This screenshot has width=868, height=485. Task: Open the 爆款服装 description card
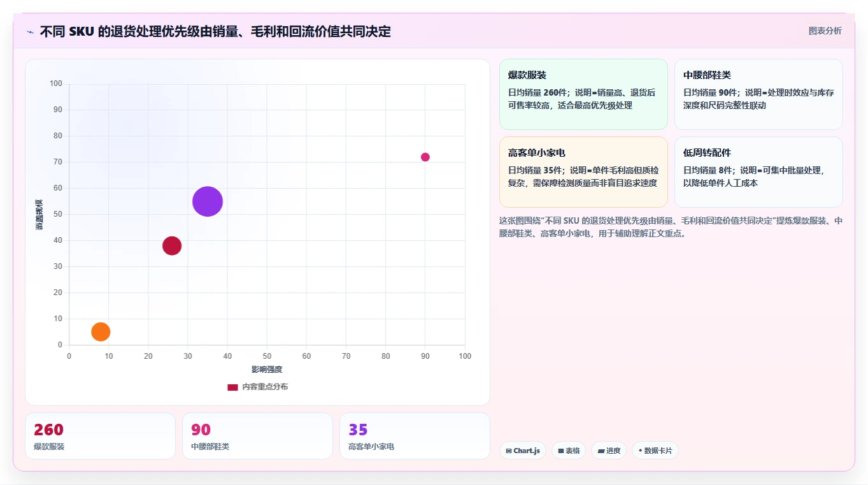[x=583, y=94]
